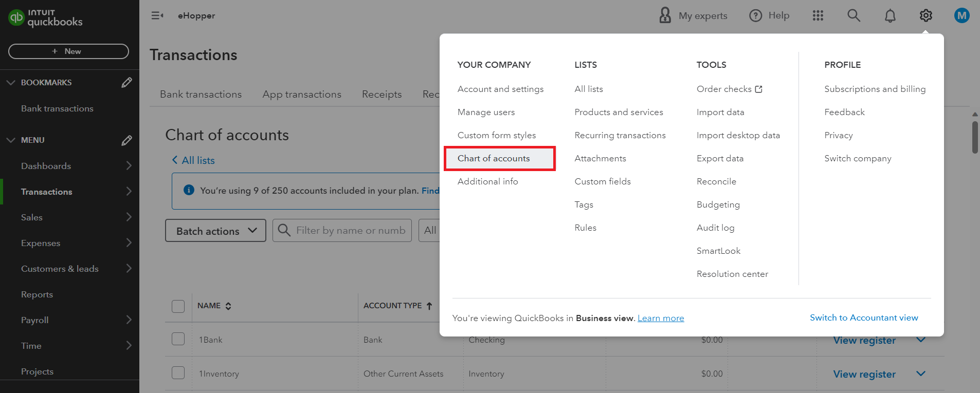Sort by NAME column arrows

[x=228, y=306]
